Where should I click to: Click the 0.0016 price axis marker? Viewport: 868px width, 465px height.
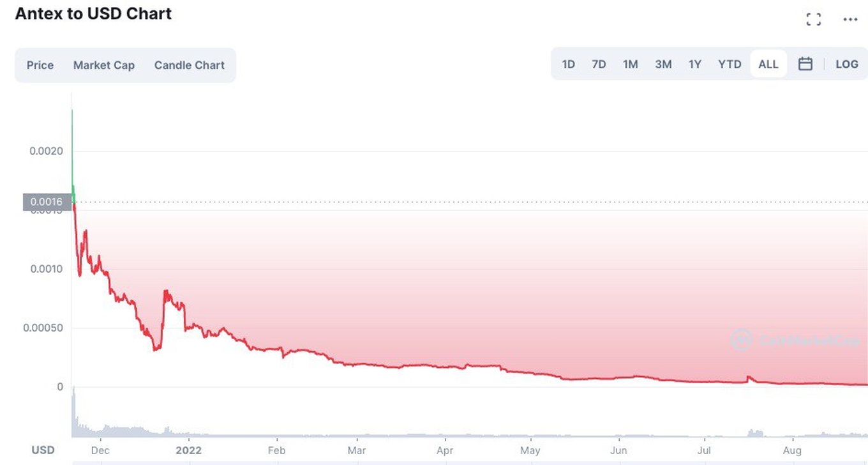[46, 202]
